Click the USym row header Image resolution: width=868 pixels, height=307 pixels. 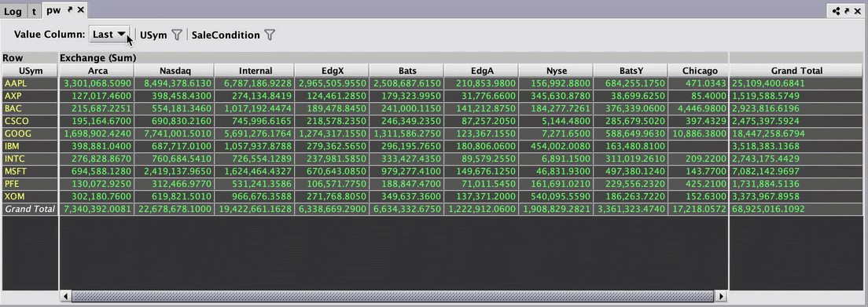click(x=30, y=70)
